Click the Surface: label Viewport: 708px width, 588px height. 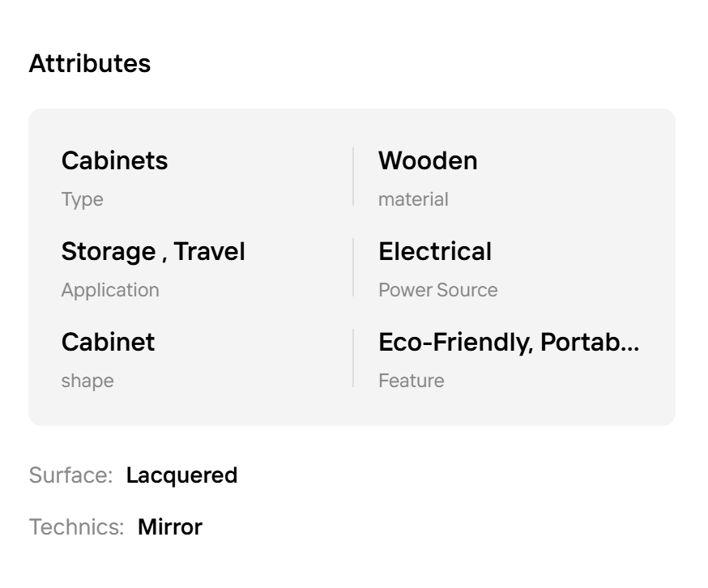tap(70, 475)
